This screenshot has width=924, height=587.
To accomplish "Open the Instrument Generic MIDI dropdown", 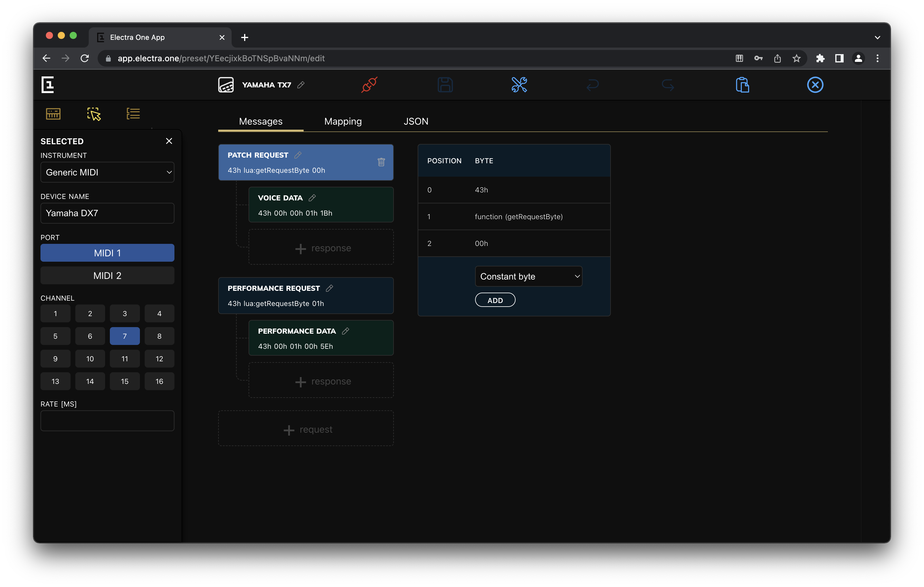I will click(107, 172).
